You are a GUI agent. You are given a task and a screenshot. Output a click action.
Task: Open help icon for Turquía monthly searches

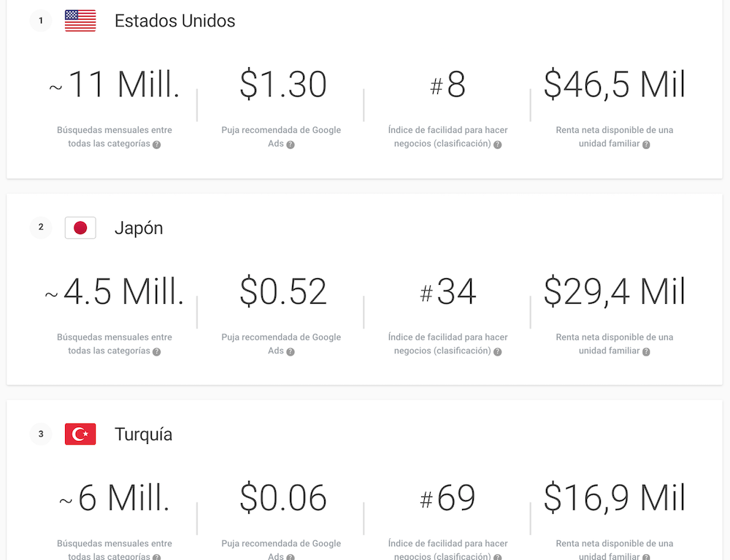(157, 557)
